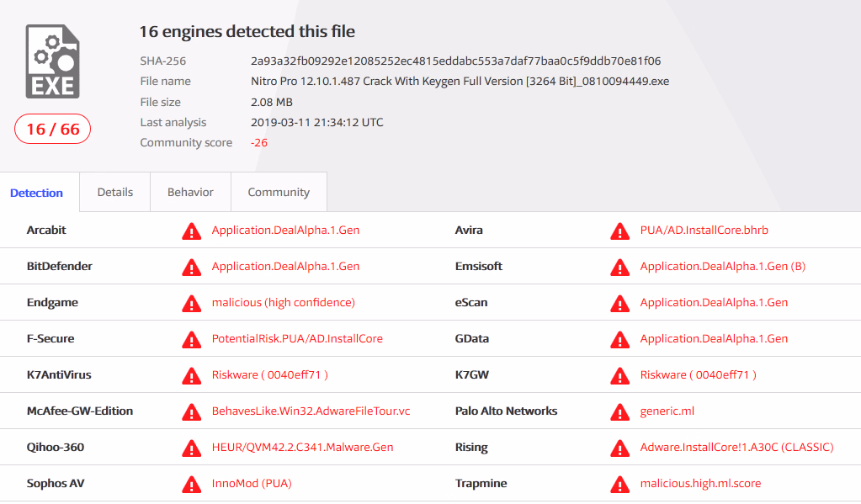This screenshot has width=861, height=504.
Task: Click the warning icon next to Arcabit
Action: tap(191, 231)
